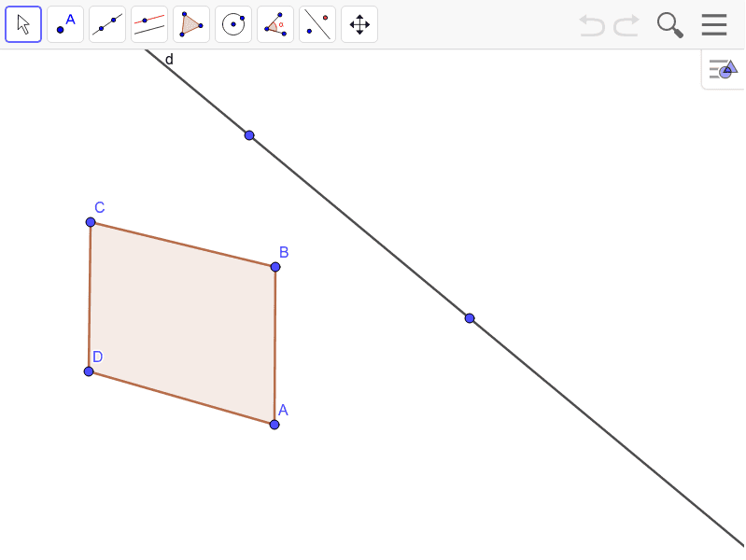Viewport: 746px width, 560px height.
Task: Select the Move Graphics View tool
Action: 359,24
